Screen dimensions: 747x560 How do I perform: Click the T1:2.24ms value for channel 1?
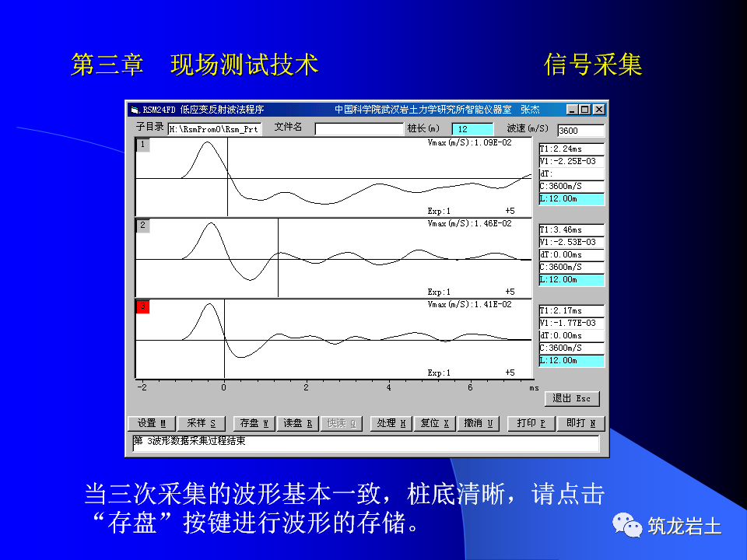(572, 149)
